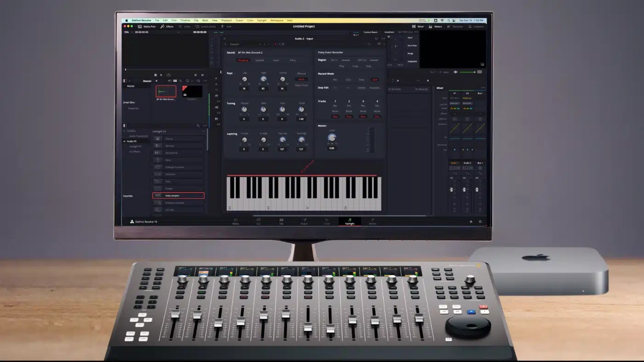Collapse the Audio FX category in the sidebar
644x362 pixels.
pyautogui.click(x=124, y=141)
